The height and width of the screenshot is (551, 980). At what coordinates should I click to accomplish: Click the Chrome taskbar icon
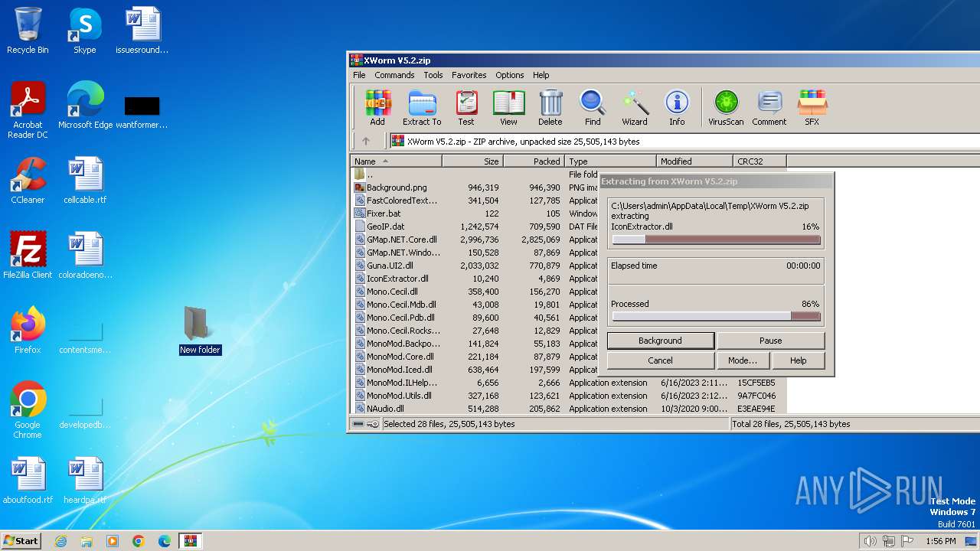click(x=139, y=541)
